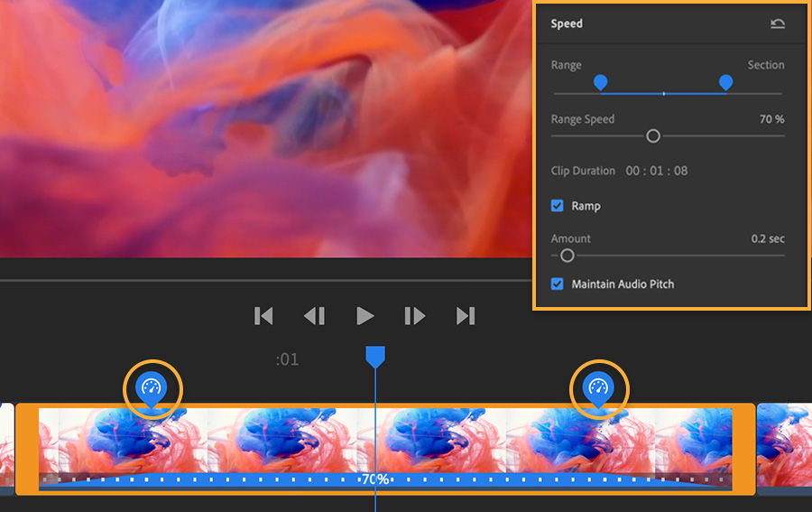Click the blue playhead on the timeline
Screen dimensions: 812x512
375,357
